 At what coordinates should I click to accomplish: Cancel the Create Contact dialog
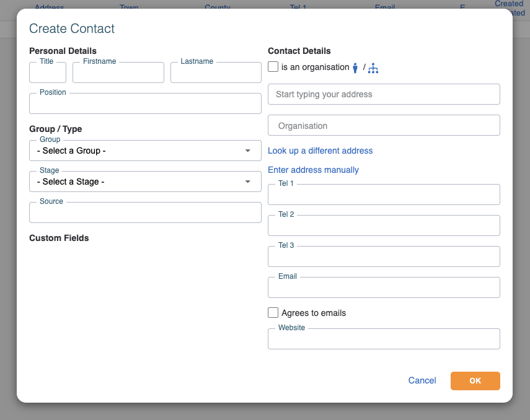pos(422,380)
